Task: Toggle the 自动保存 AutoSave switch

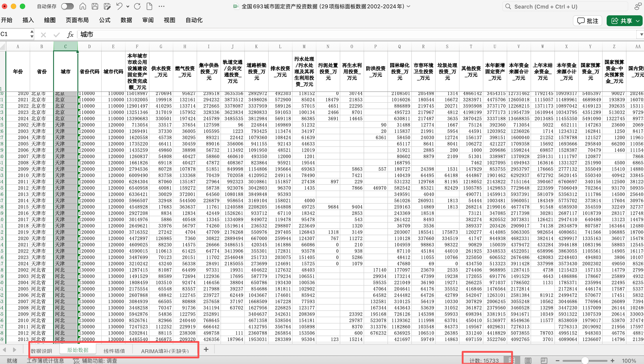Action: pyautogui.click(x=67, y=6)
